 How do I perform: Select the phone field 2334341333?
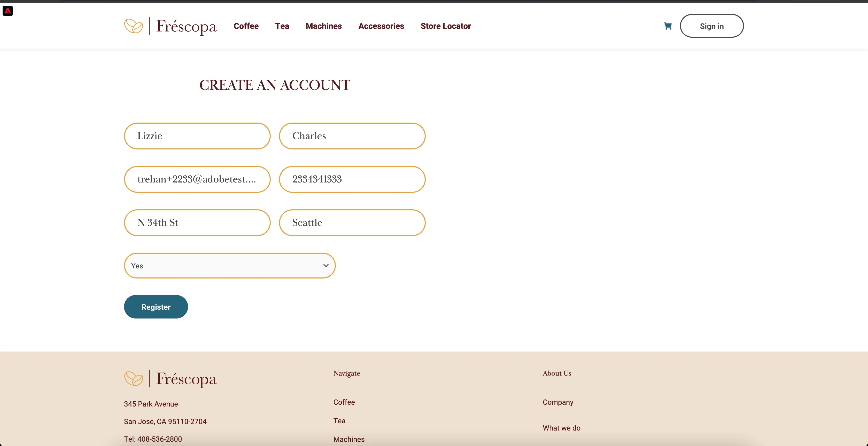click(352, 179)
